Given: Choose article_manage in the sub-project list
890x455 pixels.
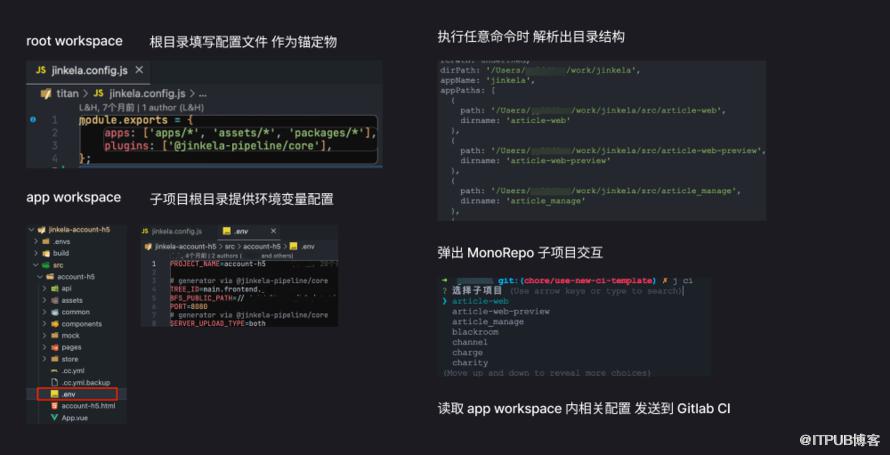Looking at the screenshot, I should click(x=488, y=322).
